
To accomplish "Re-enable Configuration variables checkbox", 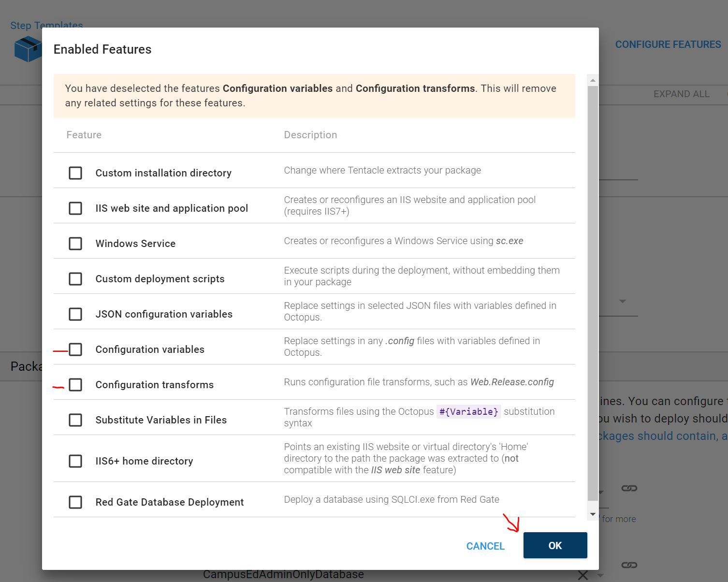I will (x=75, y=349).
